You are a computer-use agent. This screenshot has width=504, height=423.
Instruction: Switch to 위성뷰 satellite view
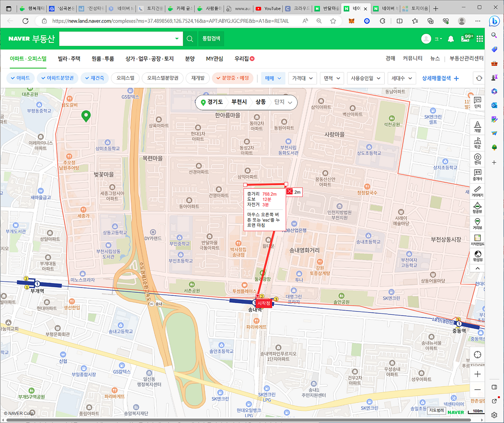pyautogui.click(x=478, y=256)
